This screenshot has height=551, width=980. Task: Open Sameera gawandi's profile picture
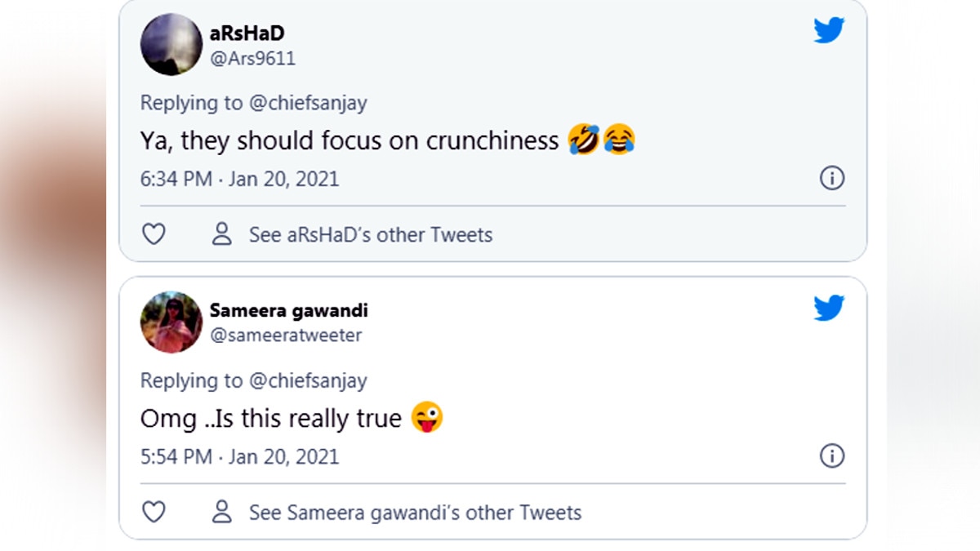click(171, 322)
